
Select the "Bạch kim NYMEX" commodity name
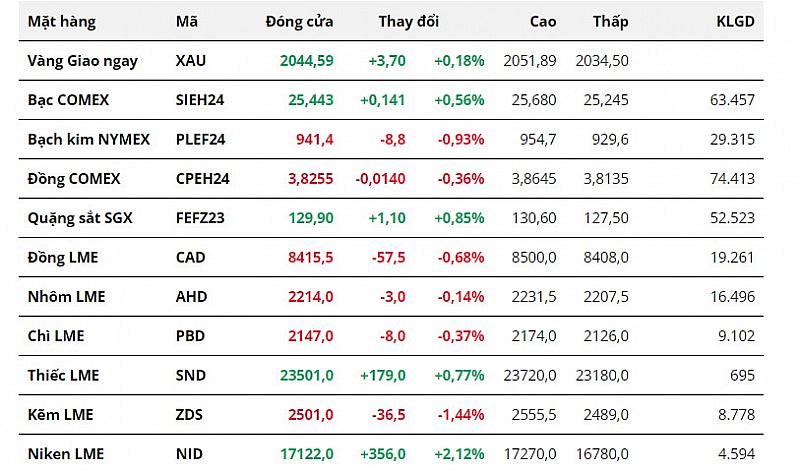pos(88,140)
